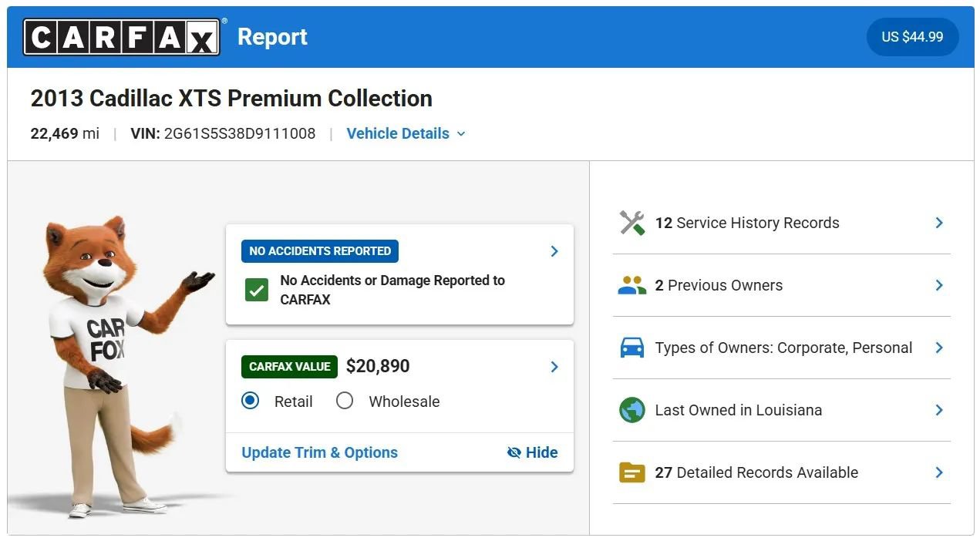The image size is (980, 541).
Task: Click the crossed-eye Hide icon
Action: [x=514, y=452]
